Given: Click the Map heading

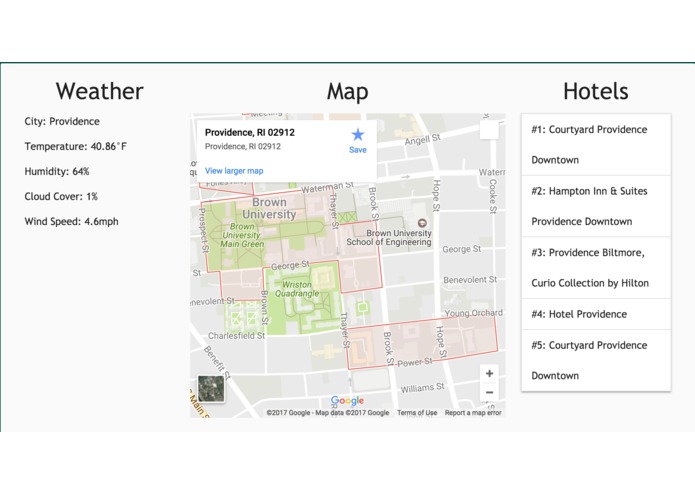Looking at the screenshot, I should [348, 92].
